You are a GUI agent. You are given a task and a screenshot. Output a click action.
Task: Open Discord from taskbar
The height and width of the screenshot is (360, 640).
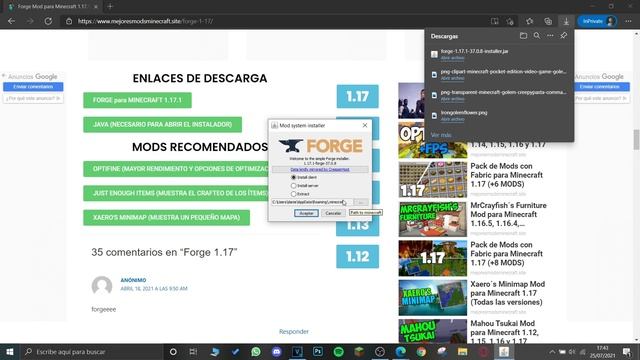[277, 352]
